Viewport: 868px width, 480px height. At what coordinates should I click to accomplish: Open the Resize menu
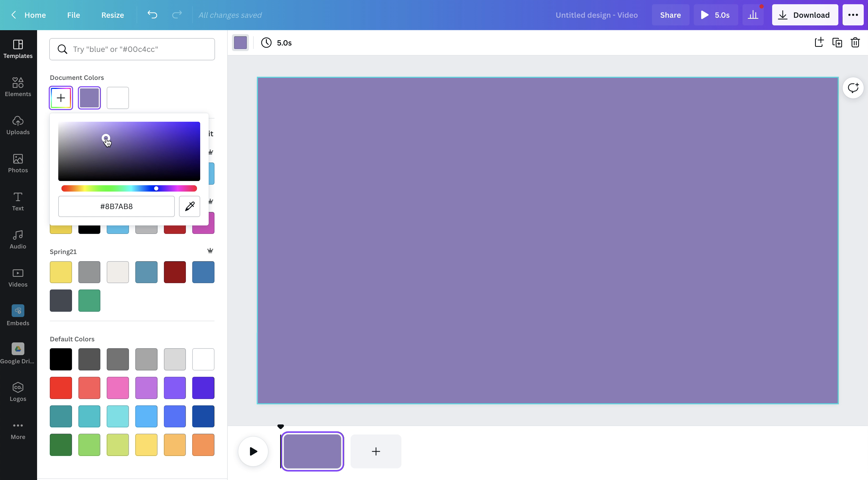[113, 15]
